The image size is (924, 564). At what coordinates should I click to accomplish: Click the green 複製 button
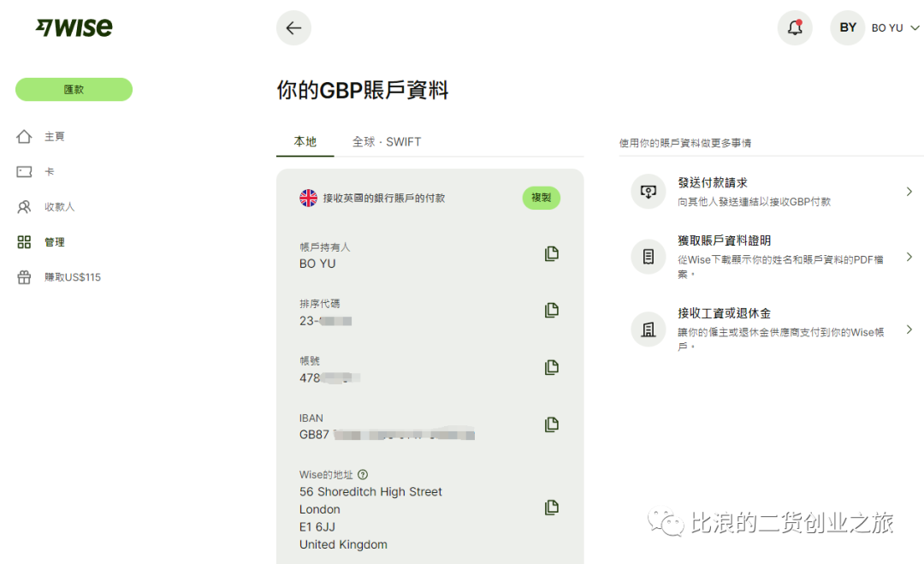(x=541, y=198)
